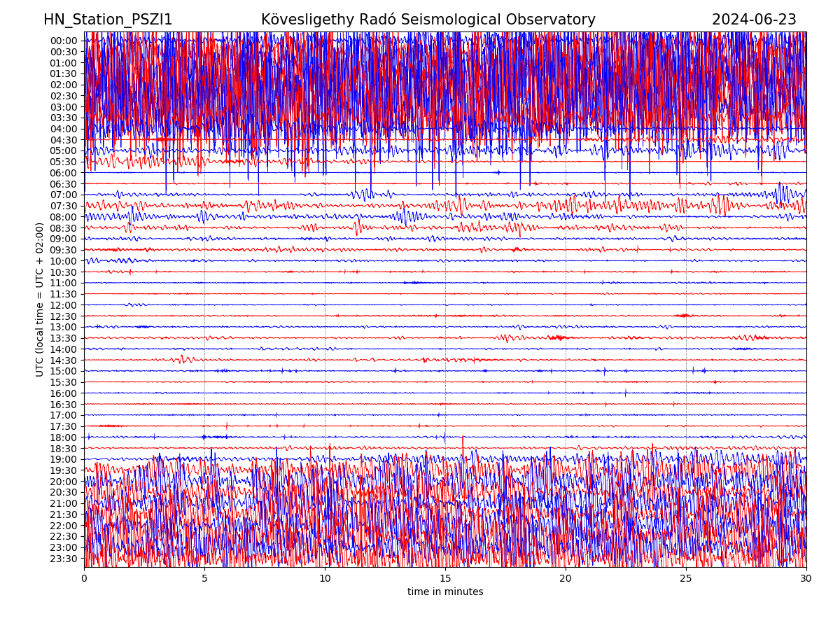840x630 pixels.
Task: Select the 18:00 trace row label
Action: click(63, 437)
